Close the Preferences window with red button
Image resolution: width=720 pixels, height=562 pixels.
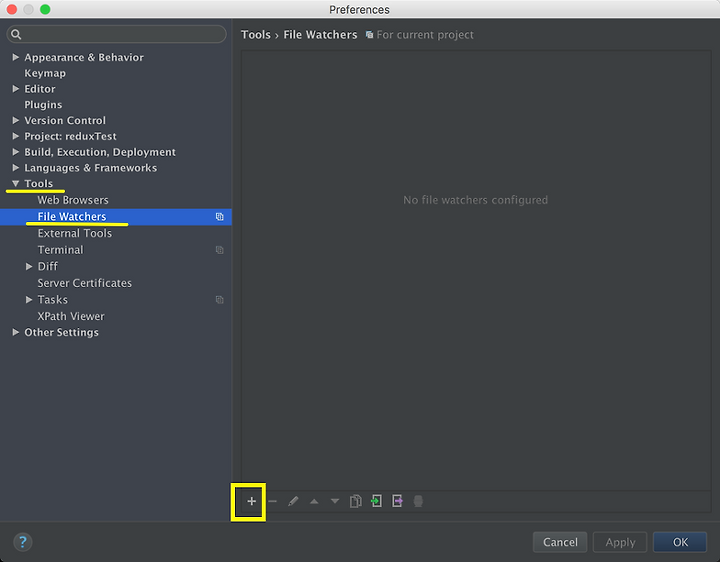coord(12,9)
